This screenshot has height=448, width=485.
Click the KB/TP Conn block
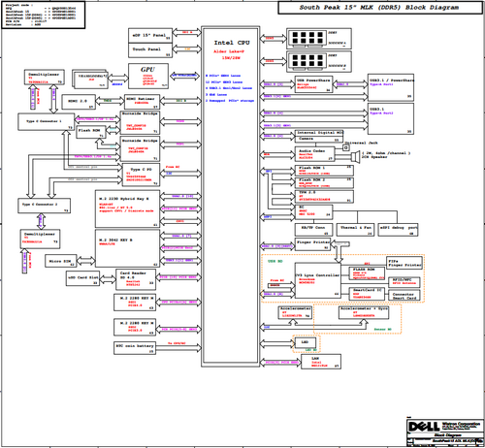[313, 230]
